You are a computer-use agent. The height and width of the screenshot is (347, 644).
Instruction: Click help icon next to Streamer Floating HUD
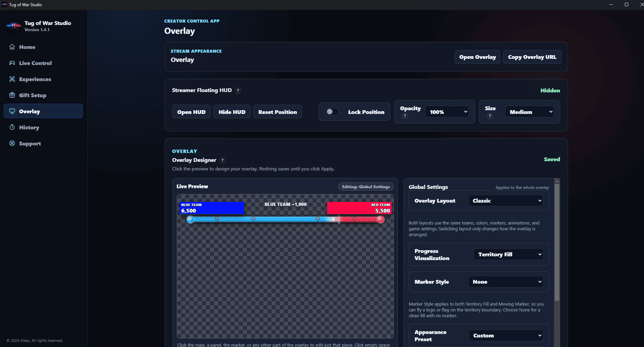[238, 91]
